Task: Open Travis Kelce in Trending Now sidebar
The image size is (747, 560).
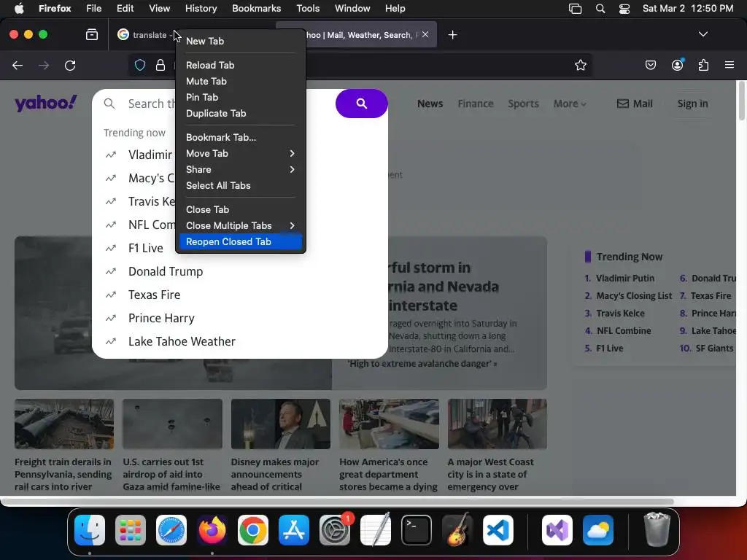Action: (620, 314)
